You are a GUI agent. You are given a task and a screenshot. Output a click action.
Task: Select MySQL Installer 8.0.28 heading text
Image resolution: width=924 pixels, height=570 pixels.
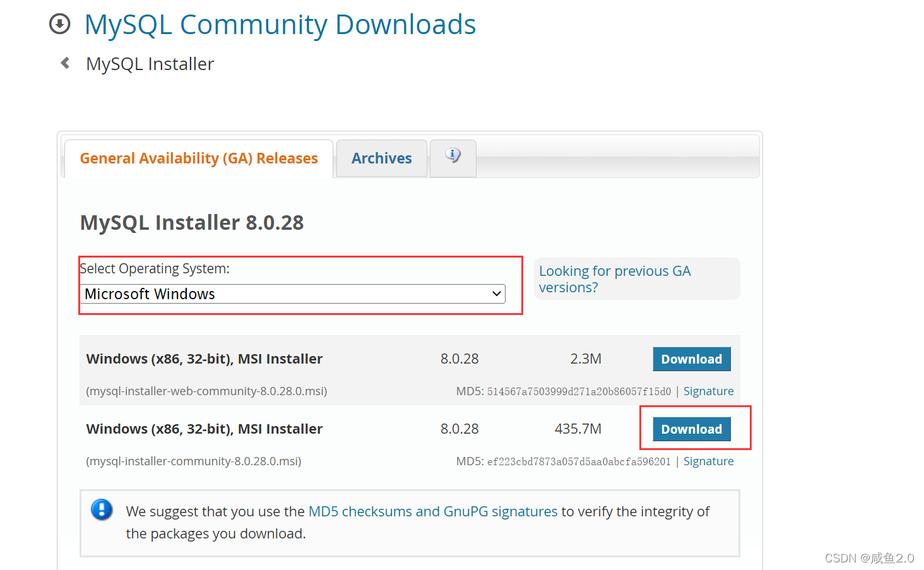point(192,223)
